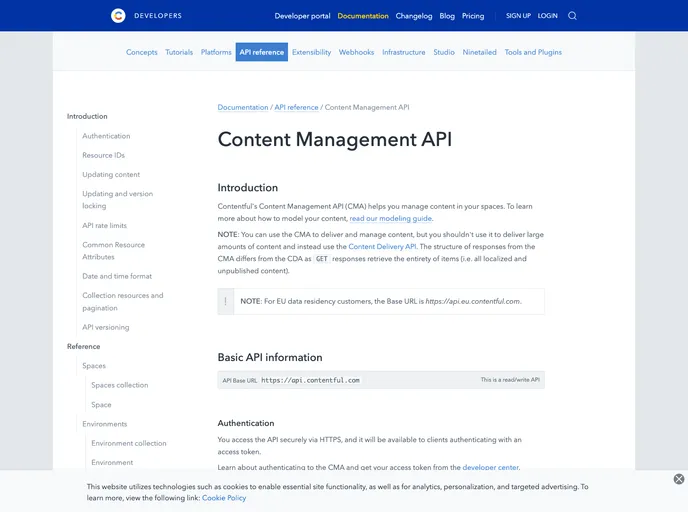The width and height of the screenshot is (688, 512).
Task: Select Updating content in sidebar
Action: click(111, 175)
